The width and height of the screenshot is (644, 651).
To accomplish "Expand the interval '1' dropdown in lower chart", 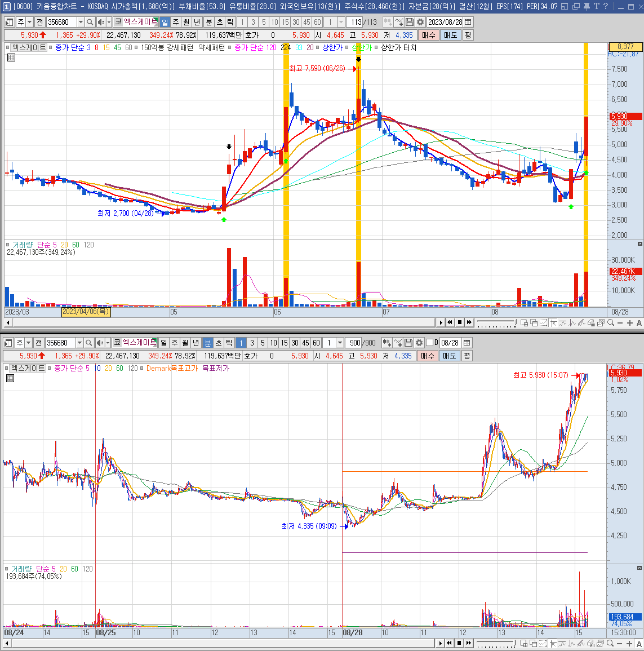I will pyautogui.click(x=340, y=343).
